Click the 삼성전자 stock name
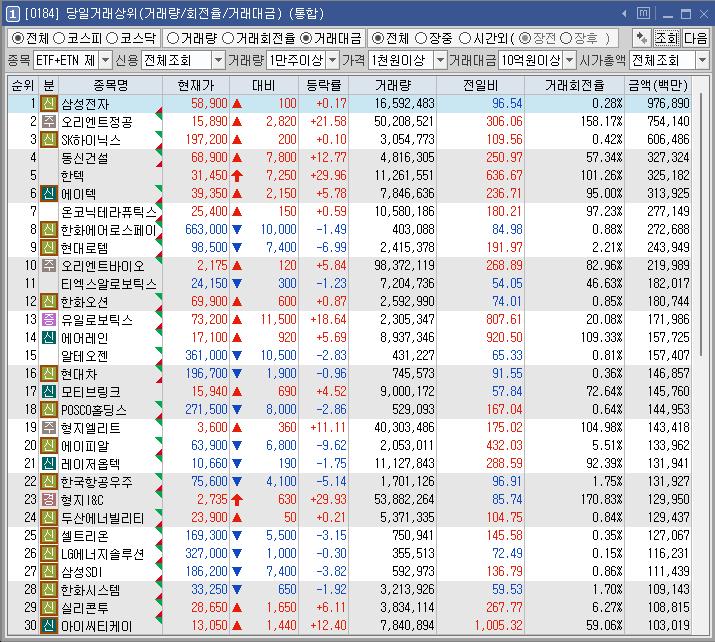This screenshot has width=715, height=642. (85, 104)
